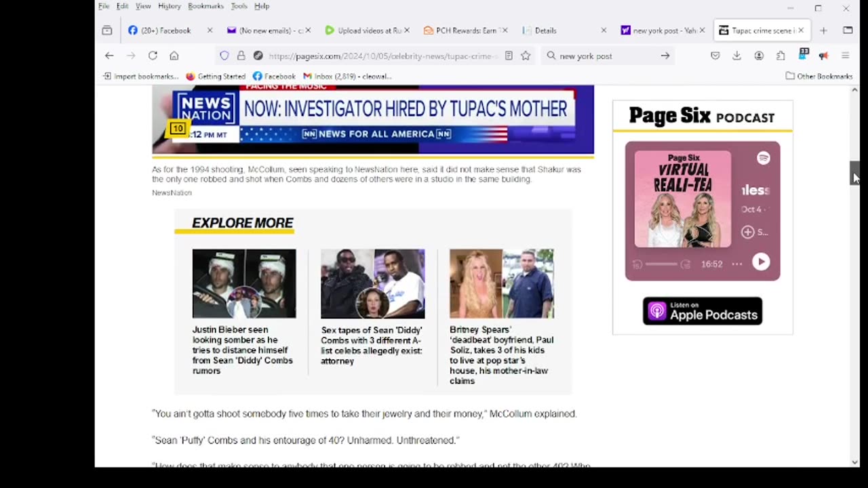Screen dimensions: 868x488
Task: Open a new tab with the plus
Action: 823,30
